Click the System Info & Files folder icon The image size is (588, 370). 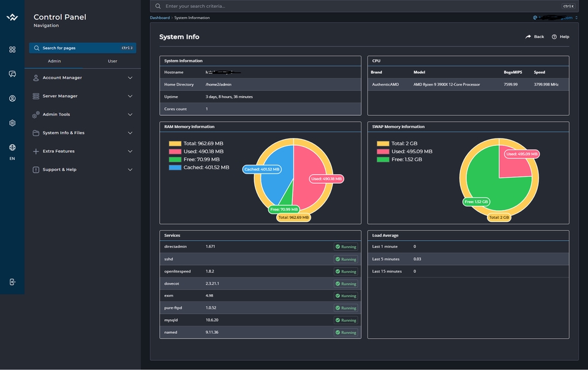pos(36,133)
